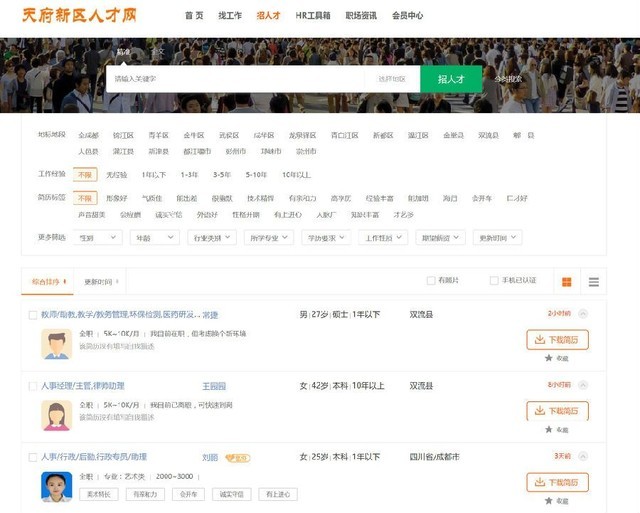Click the 天府新区人才网 site logo
The image size is (640, 513).
(80, 16)
